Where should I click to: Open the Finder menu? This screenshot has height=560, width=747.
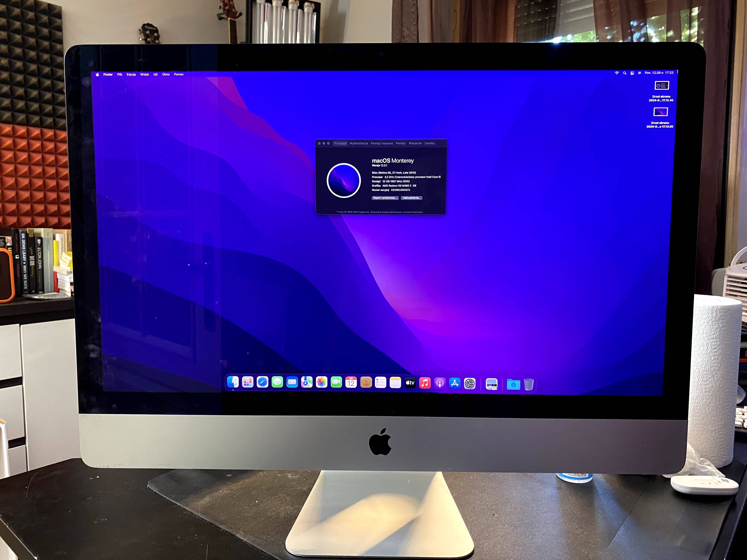click(x=108, y=75)
